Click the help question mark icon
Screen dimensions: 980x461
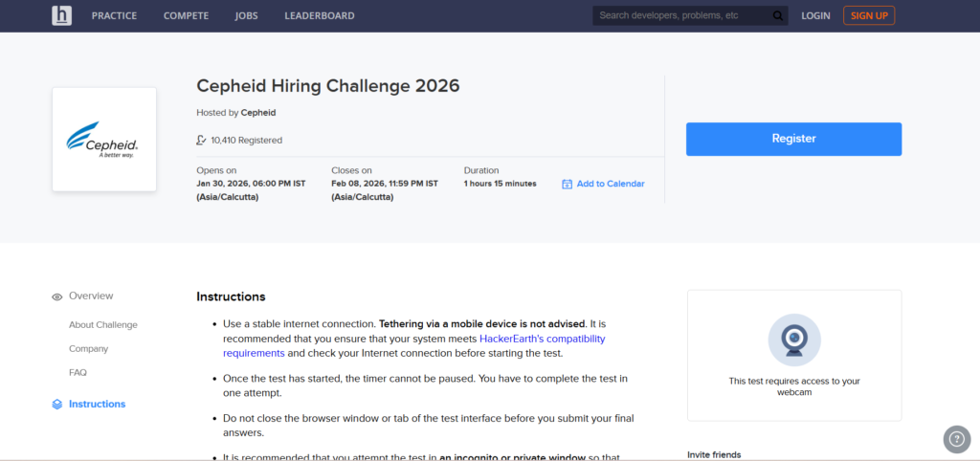click(956, 438)
